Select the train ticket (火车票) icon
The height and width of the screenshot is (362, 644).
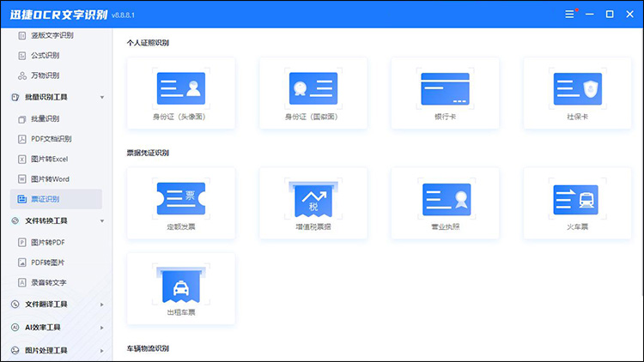click(576, 200)
